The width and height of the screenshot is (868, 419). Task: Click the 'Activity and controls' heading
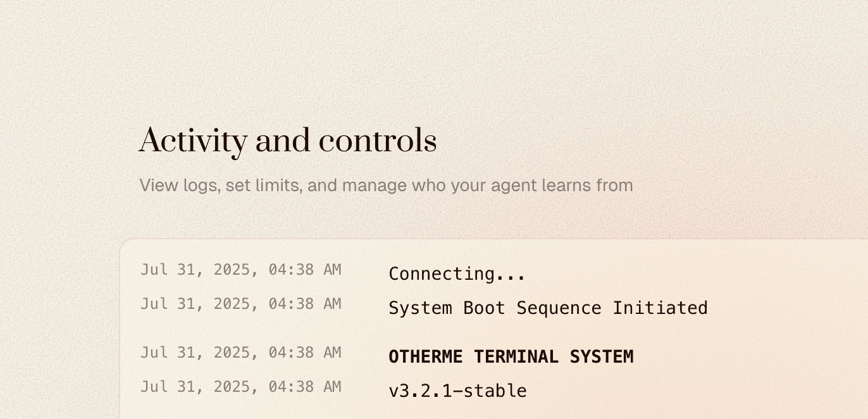(288, 141)
